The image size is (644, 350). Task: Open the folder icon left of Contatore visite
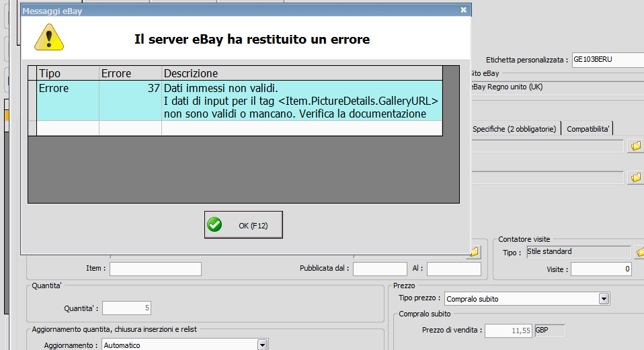tap(475, 252)
